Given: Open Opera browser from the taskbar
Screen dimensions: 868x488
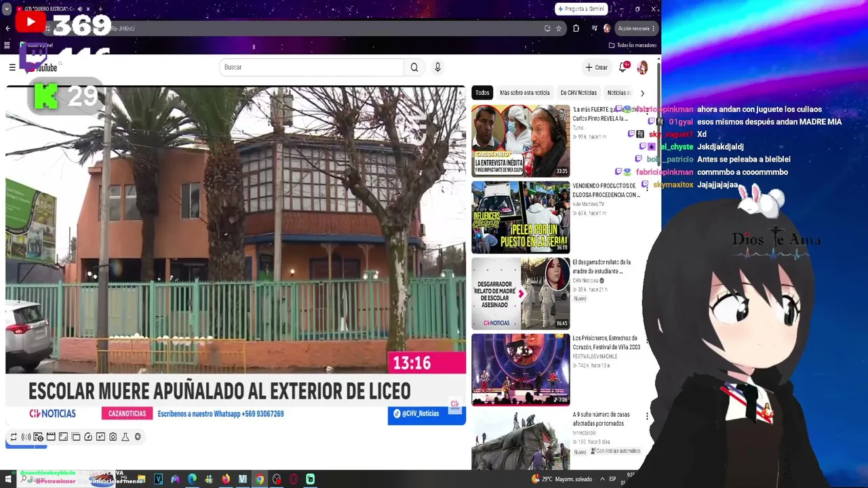Looking at the screenshot, I should click(x=293, y=479).
